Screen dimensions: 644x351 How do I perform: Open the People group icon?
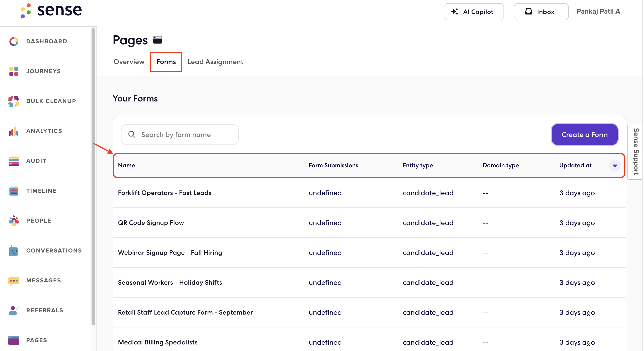tap(14, 221)
